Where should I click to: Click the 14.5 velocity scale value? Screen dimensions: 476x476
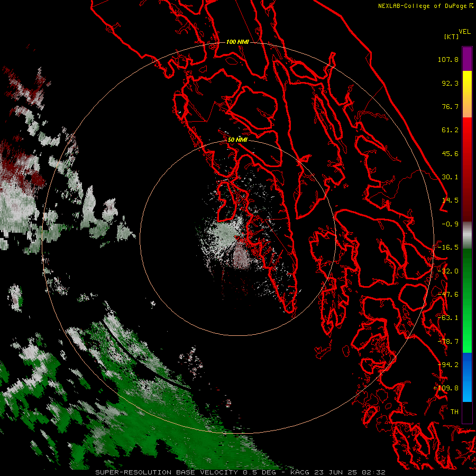tap(450, 200)
